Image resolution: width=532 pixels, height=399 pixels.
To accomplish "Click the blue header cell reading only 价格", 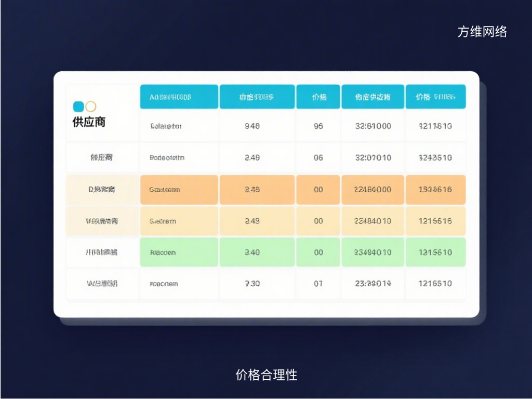I will point(318,97).
